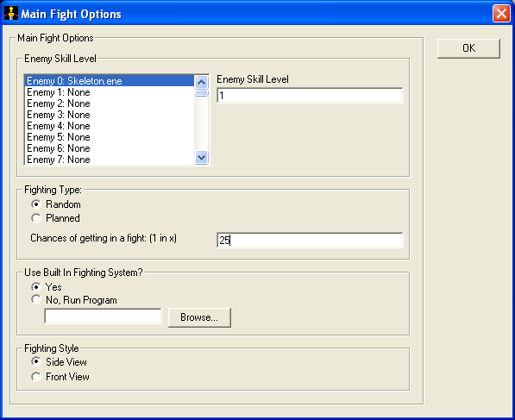
Task: Click the Browse... button
Action: click(x=199, y=317)
